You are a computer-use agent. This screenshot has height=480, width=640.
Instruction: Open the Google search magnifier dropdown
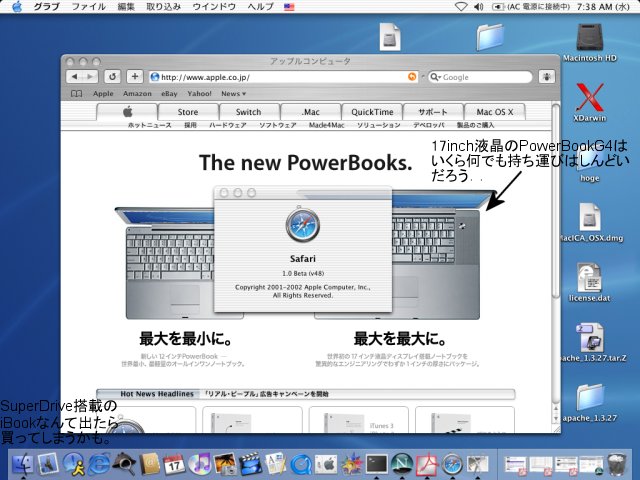point(436,77)
